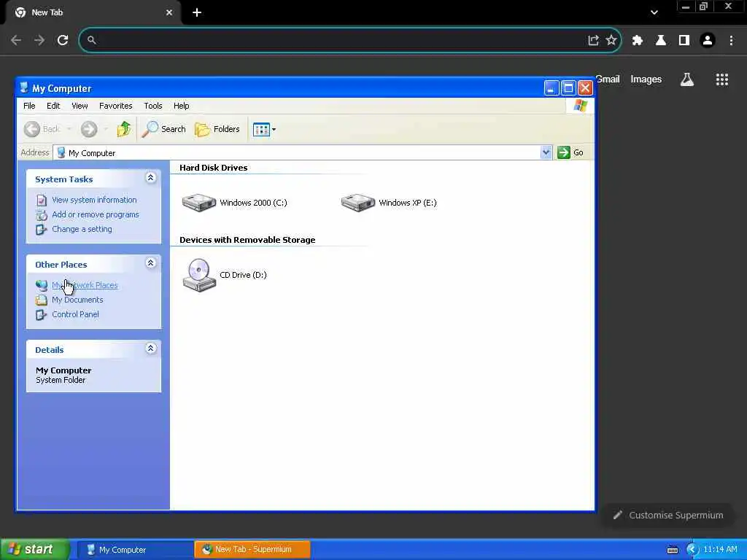The image size is (747, 560).
Task: Click Customise Supermium button
Action: tap(668, 515)
